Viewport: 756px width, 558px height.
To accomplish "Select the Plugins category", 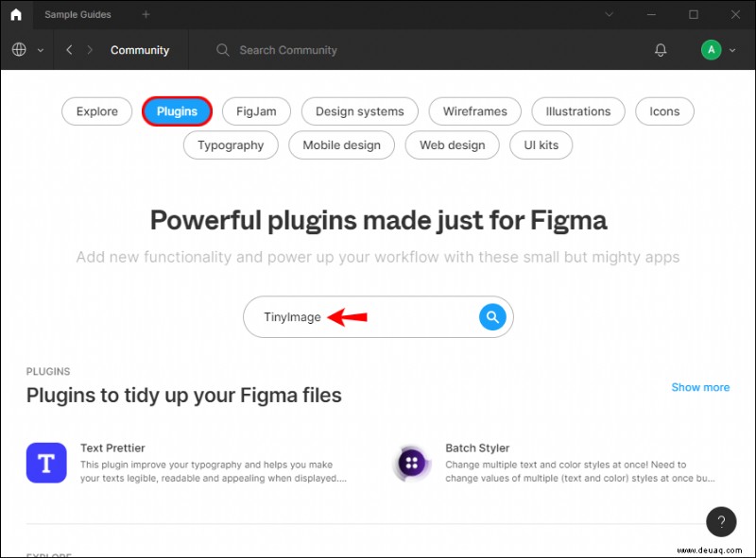I will tap(177, 110).
